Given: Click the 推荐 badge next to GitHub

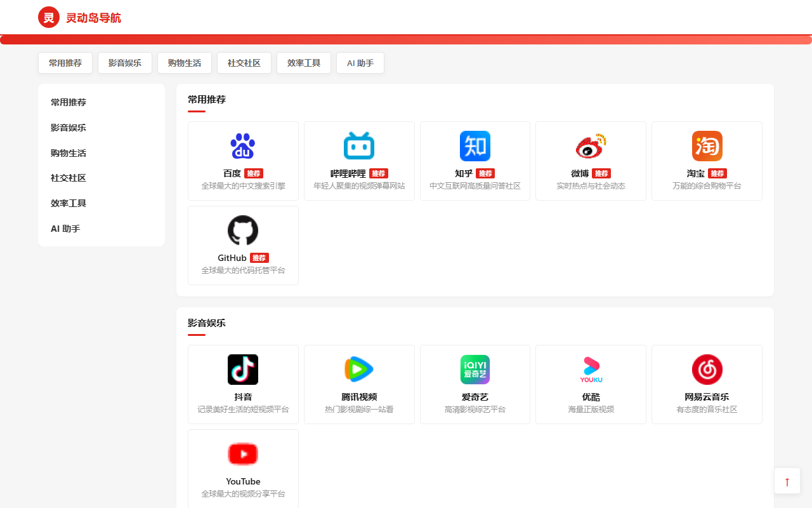Looking at the screenshot, I should click(x=259, y=258).
